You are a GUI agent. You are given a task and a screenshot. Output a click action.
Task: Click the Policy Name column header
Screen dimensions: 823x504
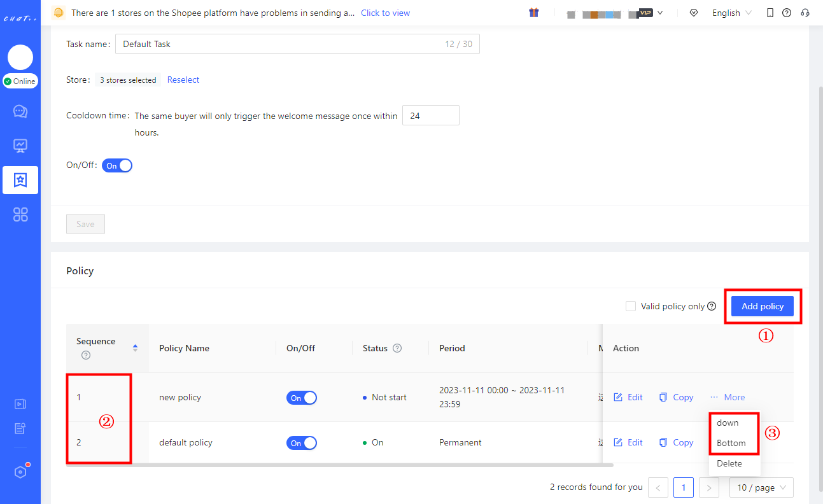(x=184, y=348)
